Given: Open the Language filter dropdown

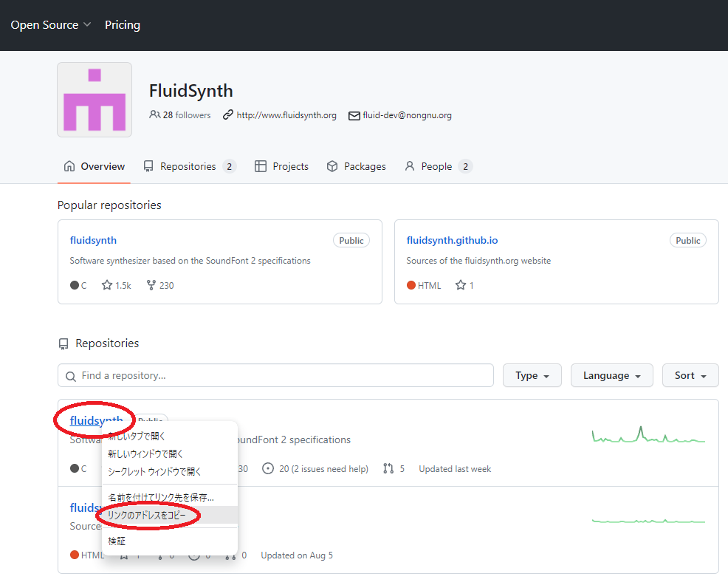Looking at the screenshot, I should tap(612, 375).
